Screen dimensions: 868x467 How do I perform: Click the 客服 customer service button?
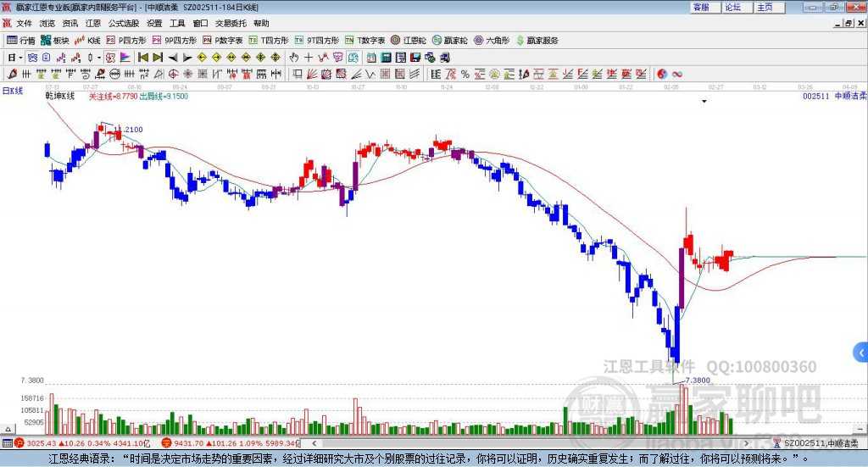[701, 7]
